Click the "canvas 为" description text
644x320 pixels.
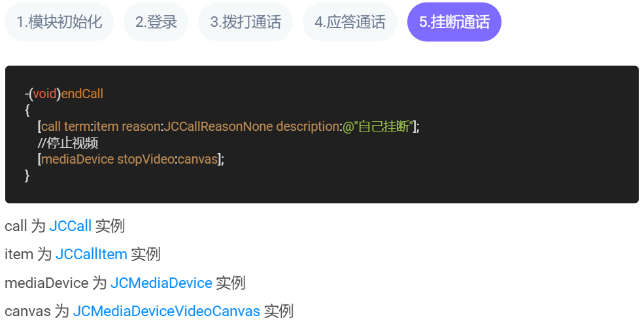tap(37, 311)
